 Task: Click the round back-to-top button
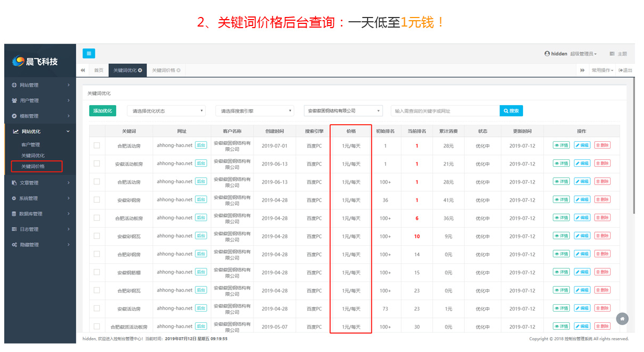(x=623, y=318)
